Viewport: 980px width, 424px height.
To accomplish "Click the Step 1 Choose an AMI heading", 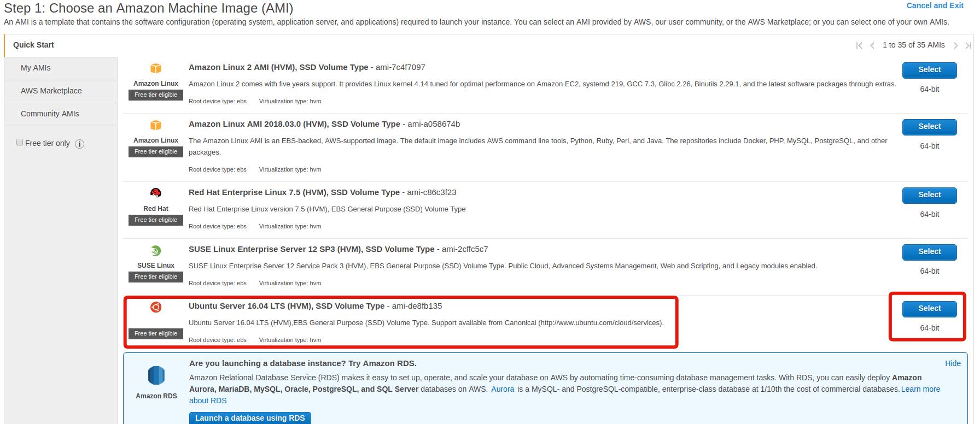I will (148, 8).
